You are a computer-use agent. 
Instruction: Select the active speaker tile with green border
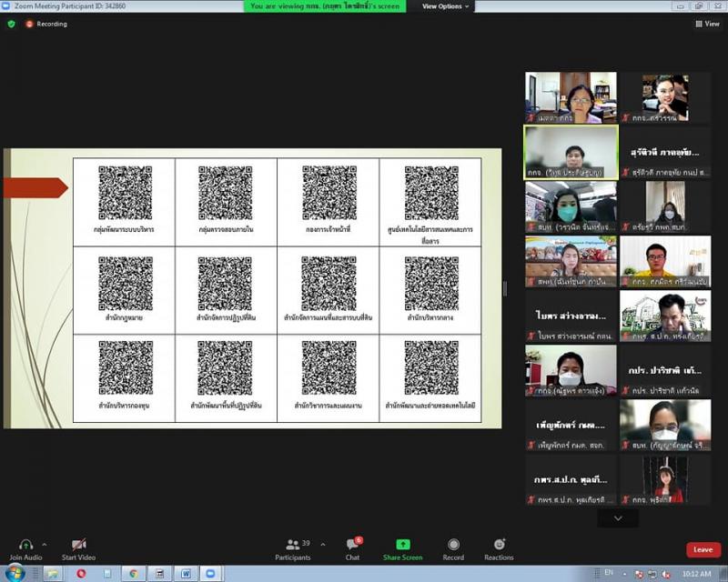(x=571, y=152)
